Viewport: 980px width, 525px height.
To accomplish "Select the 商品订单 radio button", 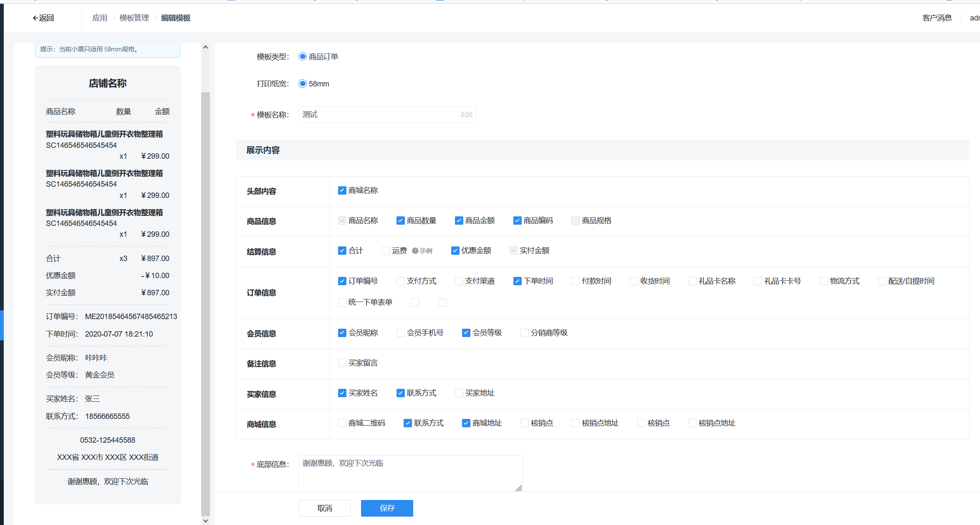I will coord(303,57).
